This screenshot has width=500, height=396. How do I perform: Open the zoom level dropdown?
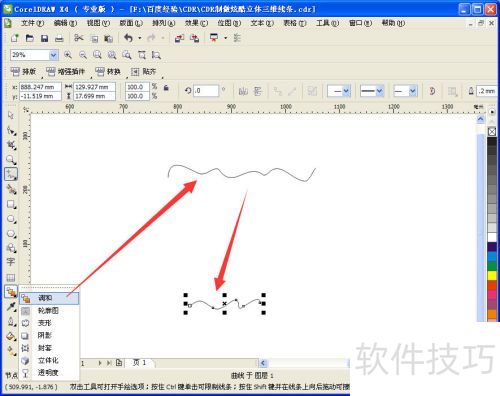click(53, 55)
